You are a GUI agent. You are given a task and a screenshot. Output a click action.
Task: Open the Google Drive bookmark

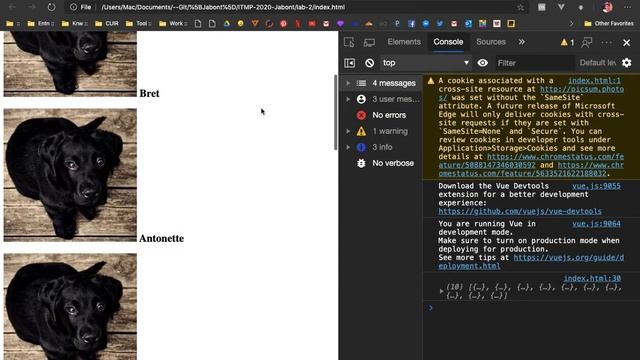(x=227, y=24)
